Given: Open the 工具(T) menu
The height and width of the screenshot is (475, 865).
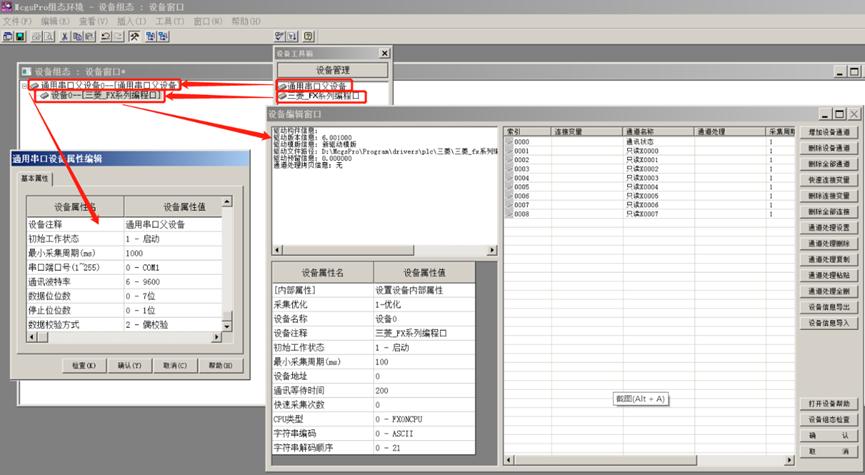Looking at the screenshot, I should pyautogui.click(x=171, y=20).
